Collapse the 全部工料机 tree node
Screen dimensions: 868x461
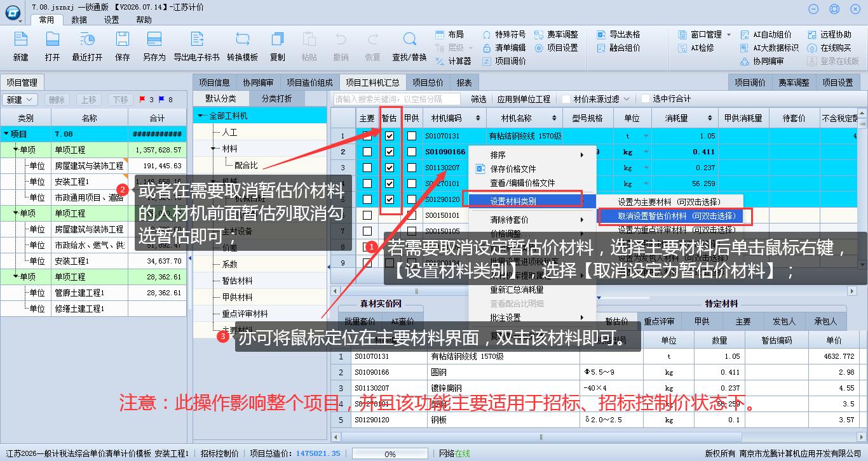pos(201,116)
